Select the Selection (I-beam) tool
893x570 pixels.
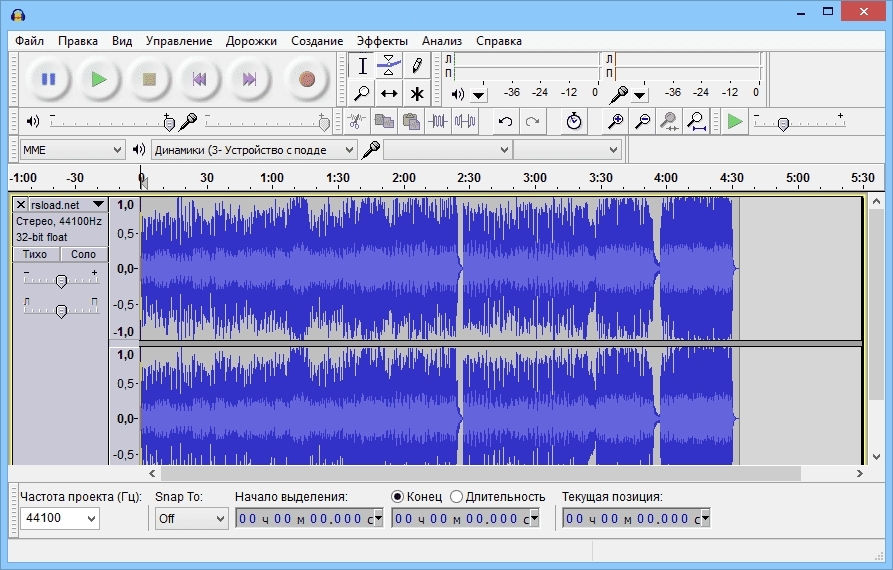[x=362, y=66]
